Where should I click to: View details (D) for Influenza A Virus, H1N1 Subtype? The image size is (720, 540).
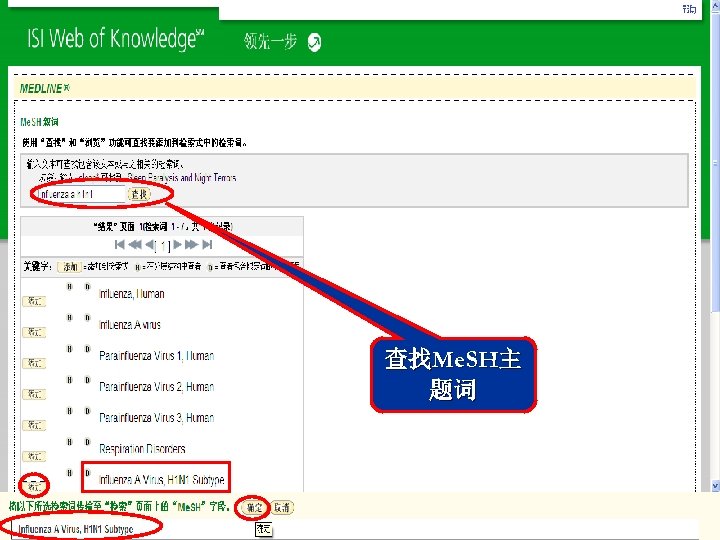tap(87, 473)
